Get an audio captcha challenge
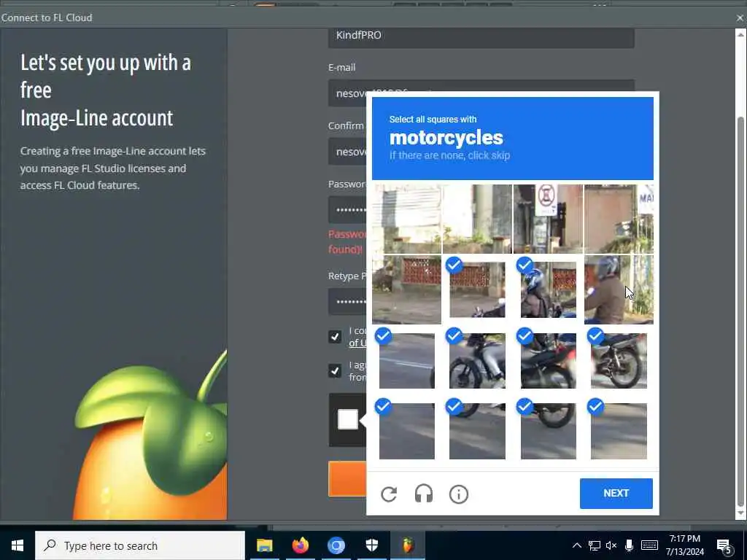 424,494
